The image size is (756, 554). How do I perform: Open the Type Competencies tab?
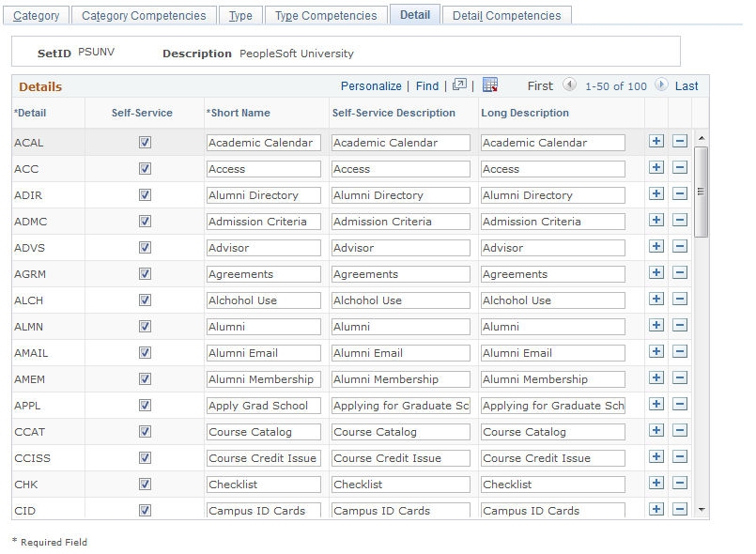point(326,15)
